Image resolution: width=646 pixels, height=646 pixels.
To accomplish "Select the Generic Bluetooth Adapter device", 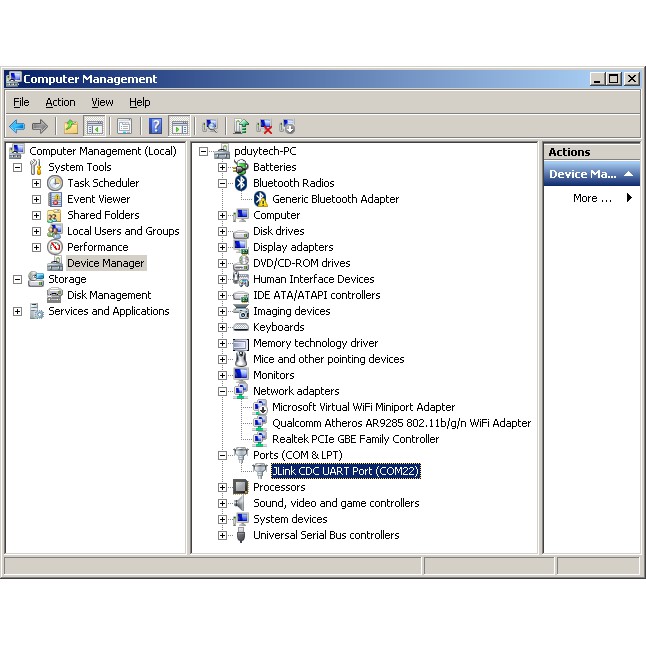I will pyautogui.click(x=335, y=199).
